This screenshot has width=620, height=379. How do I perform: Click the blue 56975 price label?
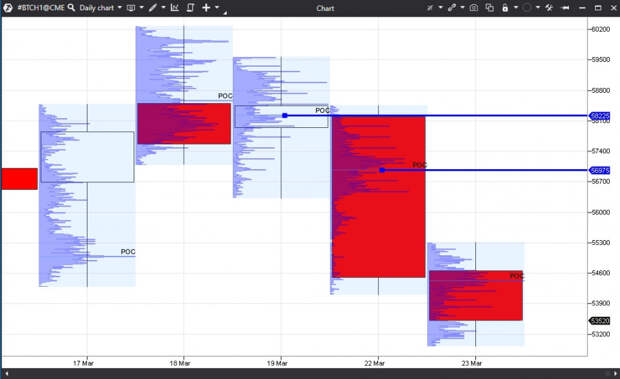click(599, 170)
